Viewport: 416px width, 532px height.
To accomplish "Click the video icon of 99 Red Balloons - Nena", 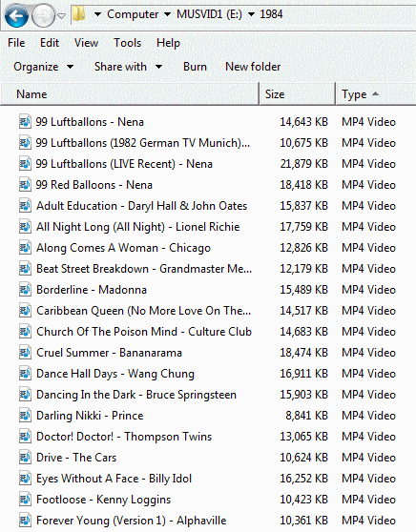I will (25, 185).
